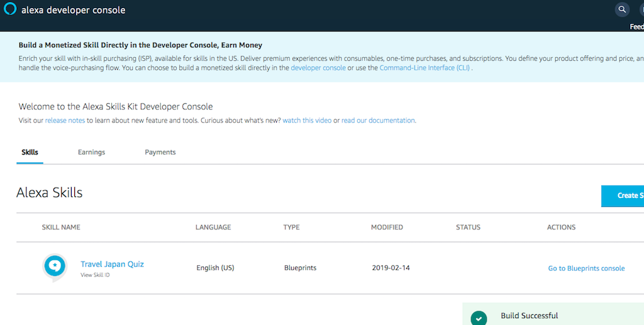Open the Command-Line Interface (CLI) link
Image resolution: width=644 pixels, height=325 pixels.
pyautogui.click(x=425, y=68)
